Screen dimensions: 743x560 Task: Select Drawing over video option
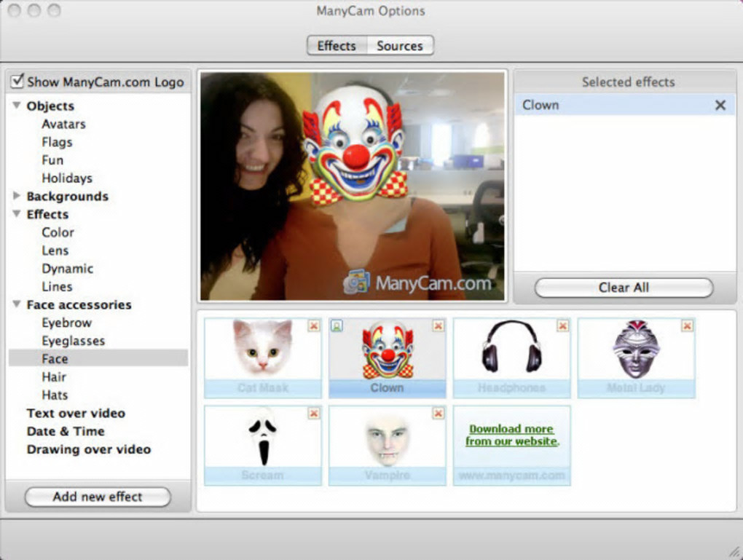[x=89, y=449]
